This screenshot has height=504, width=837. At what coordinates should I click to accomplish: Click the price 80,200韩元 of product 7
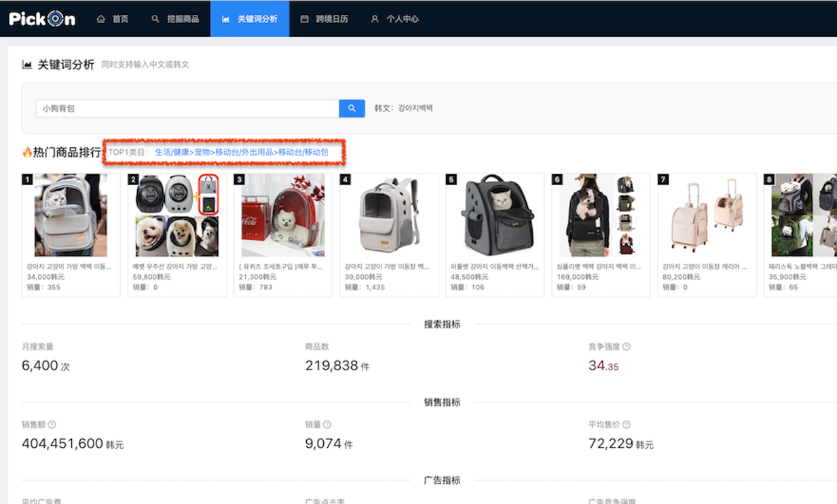tap(682, 277)
